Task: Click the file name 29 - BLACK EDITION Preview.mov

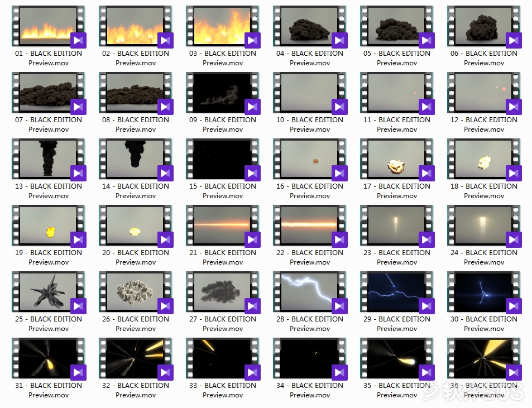Action: point(396,324)
